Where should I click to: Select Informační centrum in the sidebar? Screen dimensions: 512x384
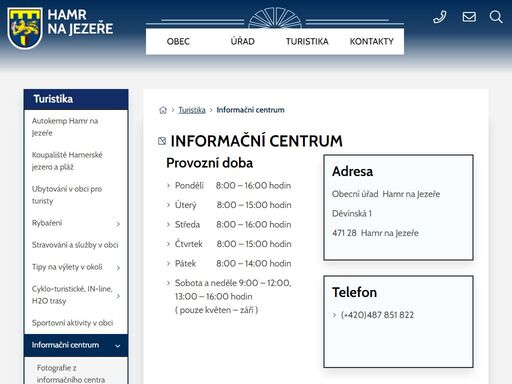click(65, 345)
